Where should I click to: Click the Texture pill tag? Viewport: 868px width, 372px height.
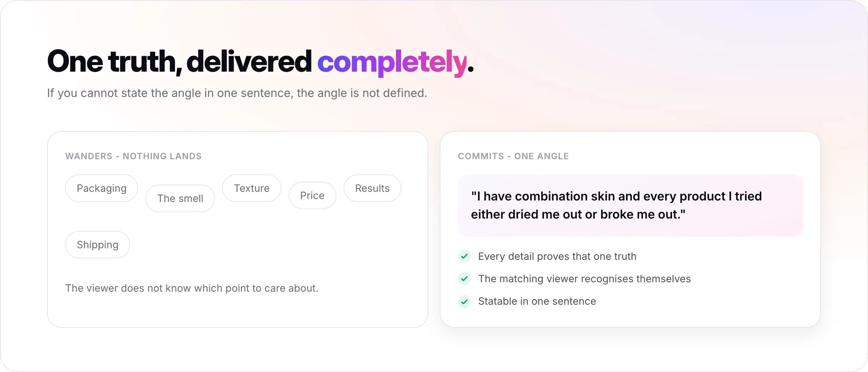(252, 188)
